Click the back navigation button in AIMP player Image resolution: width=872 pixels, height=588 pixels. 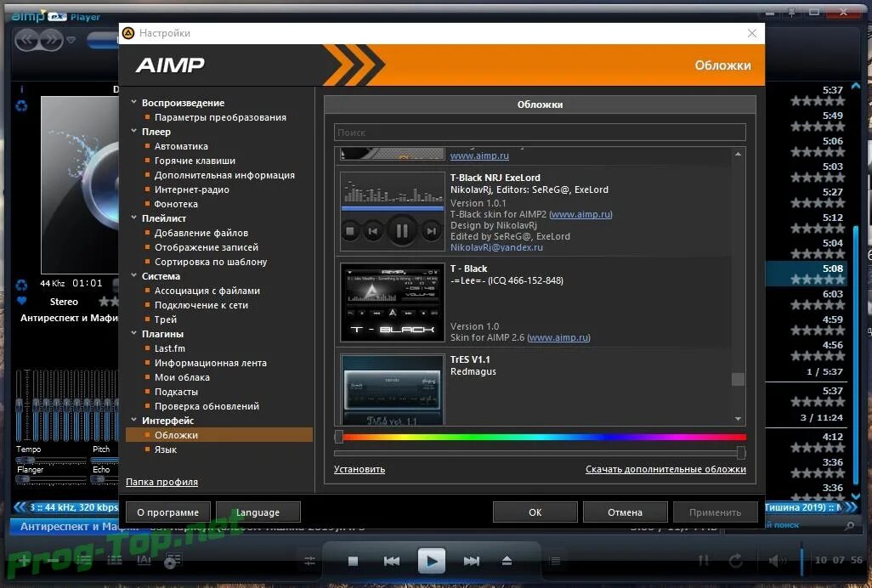point(26,40)
